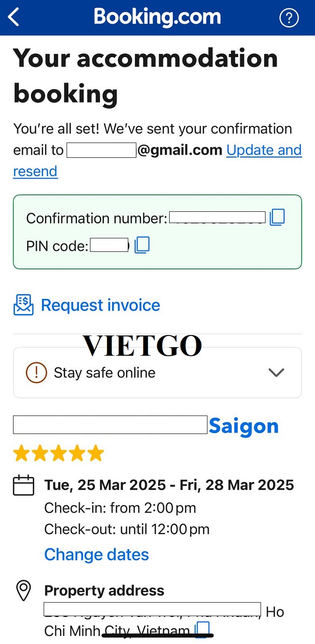Tap the five-star rating row

[x=58, y=453]
